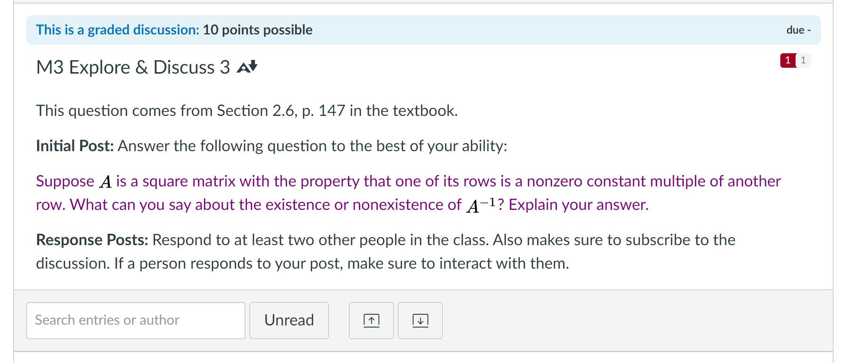Viewport: 868px width, 363px height.
Task: Click the red unread count badge
Action: (x=787, y=60)
